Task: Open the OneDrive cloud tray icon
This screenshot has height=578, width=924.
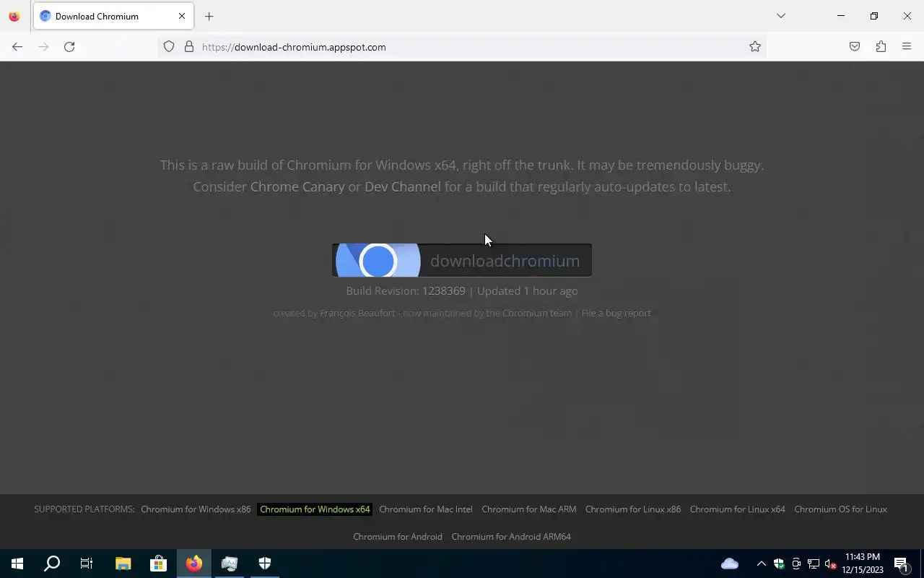Action: 730,564
